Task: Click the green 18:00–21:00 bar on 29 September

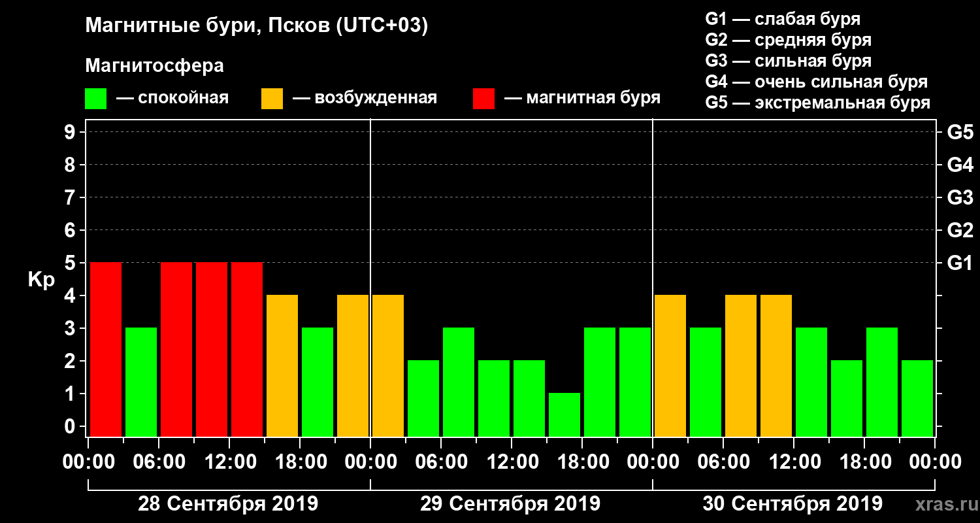Action: (x=600, y=382)
